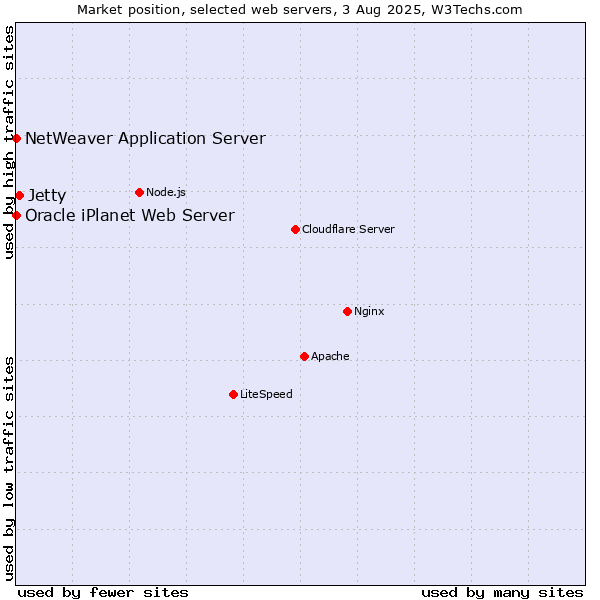Click the Cloudflare Server data point
600x600 pixels.
(x=295, y=230)
